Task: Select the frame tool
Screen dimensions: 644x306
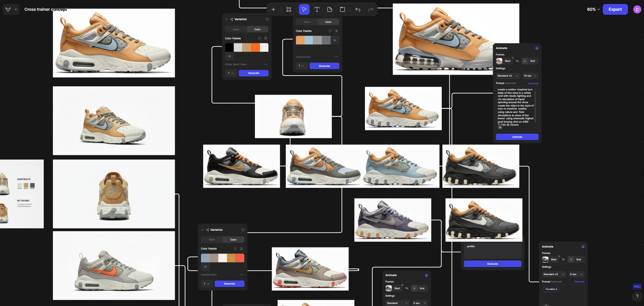Action: 342,9
